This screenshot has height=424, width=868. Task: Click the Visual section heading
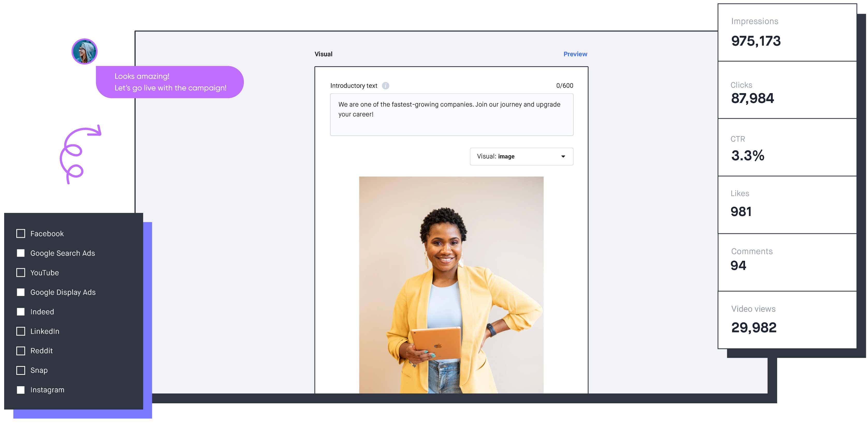tap(323, 54)
